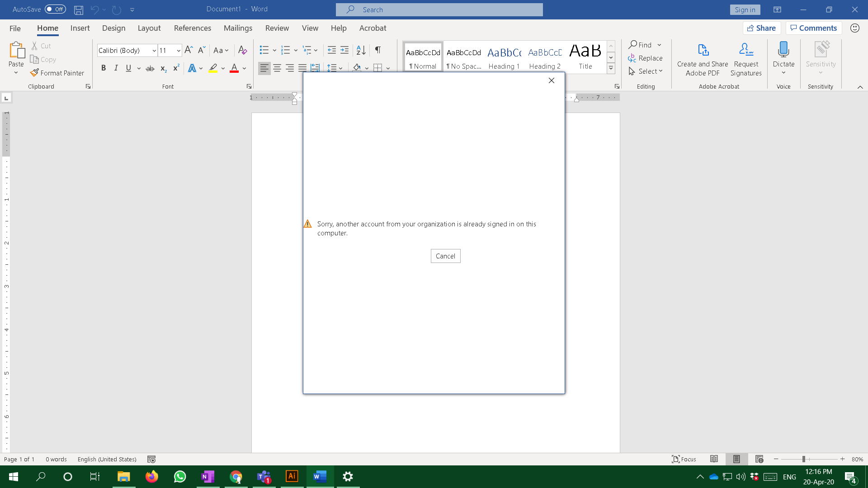Click the Save icon in title bar
The height and width of the screenshot is (488, 868).
(79, 9)
